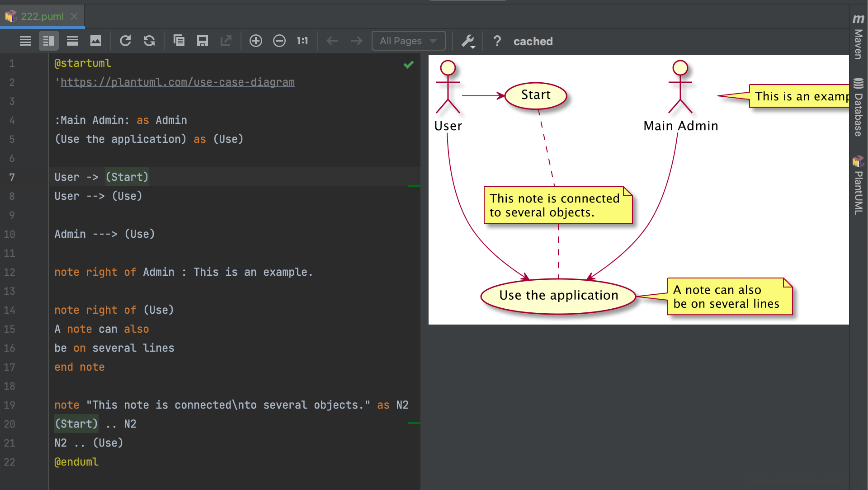The height and width of the screenshot is (490, 868).
Task: Copy diagram to clipboard icon
Action: pos(179,41)
